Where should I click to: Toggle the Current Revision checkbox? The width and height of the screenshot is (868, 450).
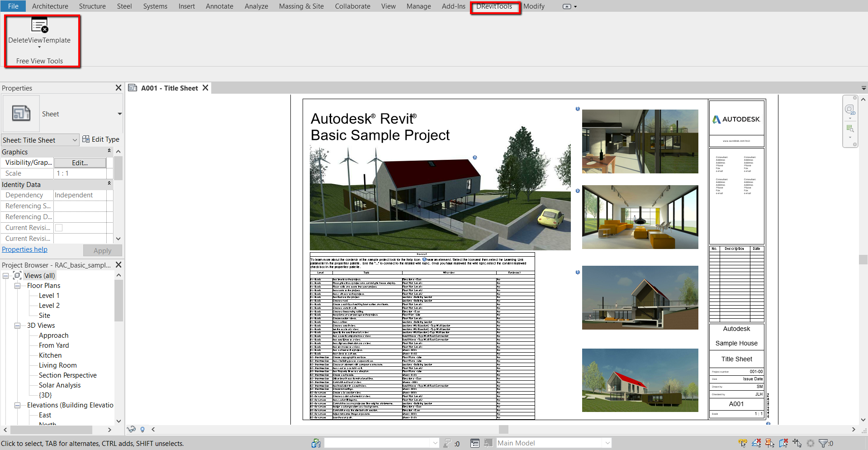(59, 228)
